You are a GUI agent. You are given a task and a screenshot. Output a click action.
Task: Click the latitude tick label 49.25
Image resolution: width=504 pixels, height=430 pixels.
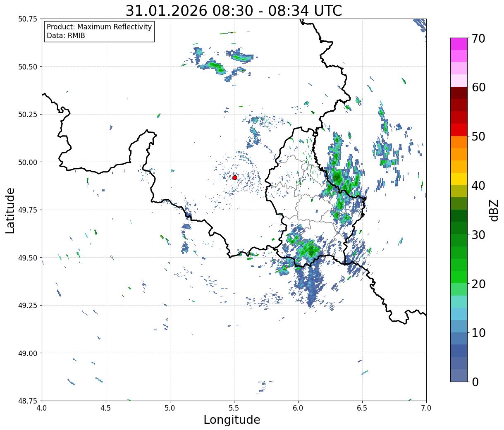[27, 306]
